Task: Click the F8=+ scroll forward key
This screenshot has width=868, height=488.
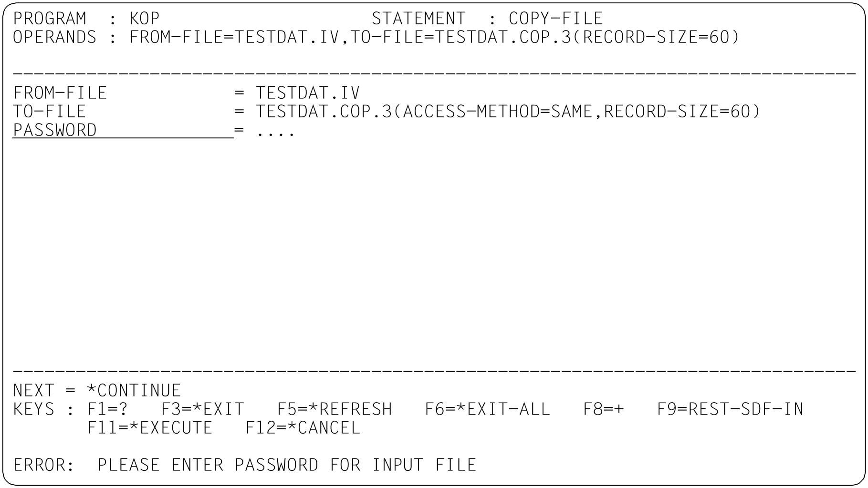Action: 604,409
